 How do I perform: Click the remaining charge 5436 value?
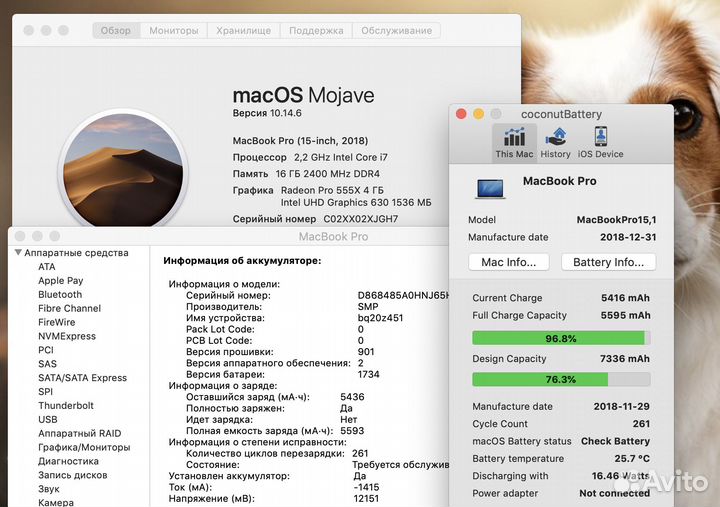pos(352,397)
